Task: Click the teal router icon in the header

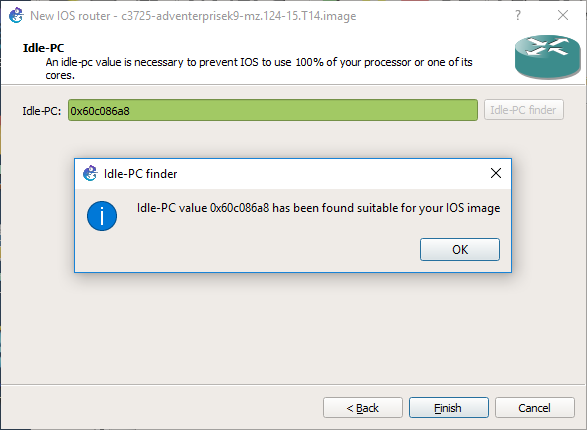Action: click(x=547, y=57)
